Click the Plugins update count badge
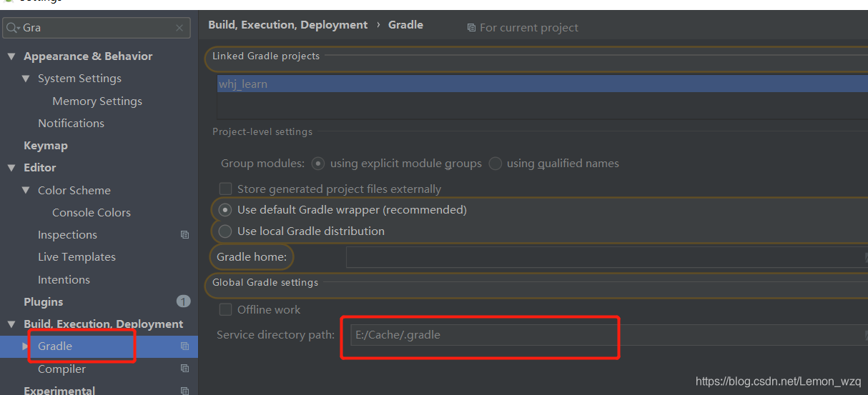 [x=183, y=301]
